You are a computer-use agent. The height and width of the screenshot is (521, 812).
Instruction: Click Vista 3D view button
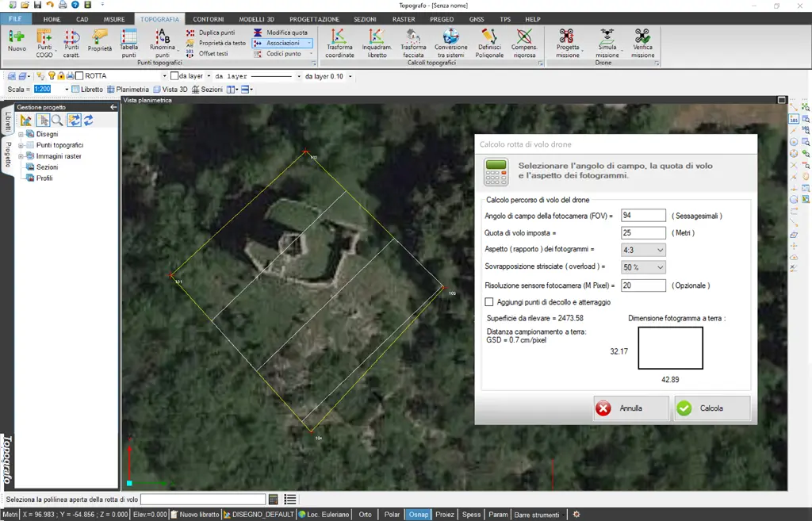[x=170, y=89]
